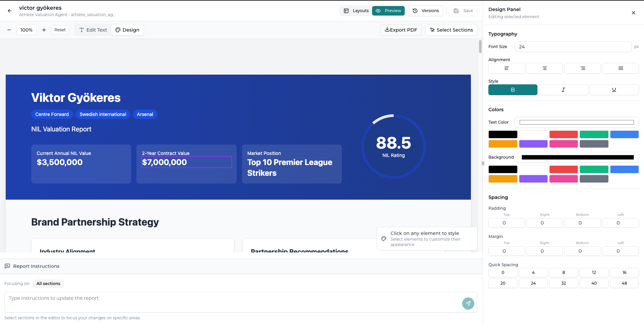Align text center

545,68
